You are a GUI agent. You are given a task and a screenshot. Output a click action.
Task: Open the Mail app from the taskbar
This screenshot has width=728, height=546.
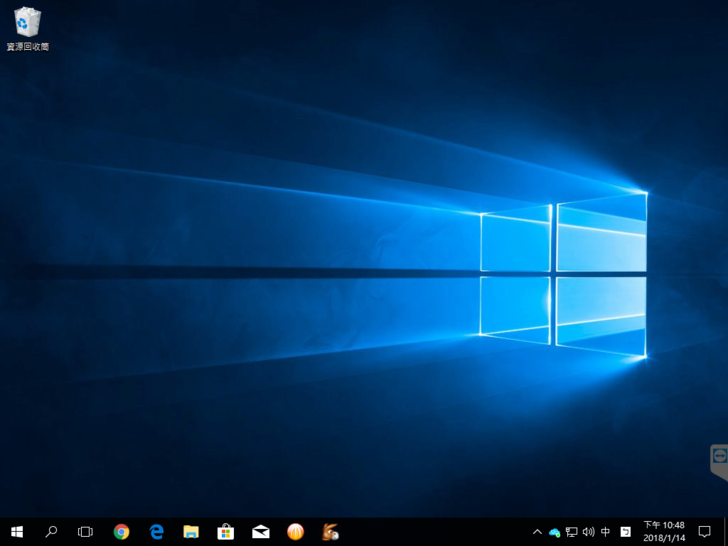[261, 532]
